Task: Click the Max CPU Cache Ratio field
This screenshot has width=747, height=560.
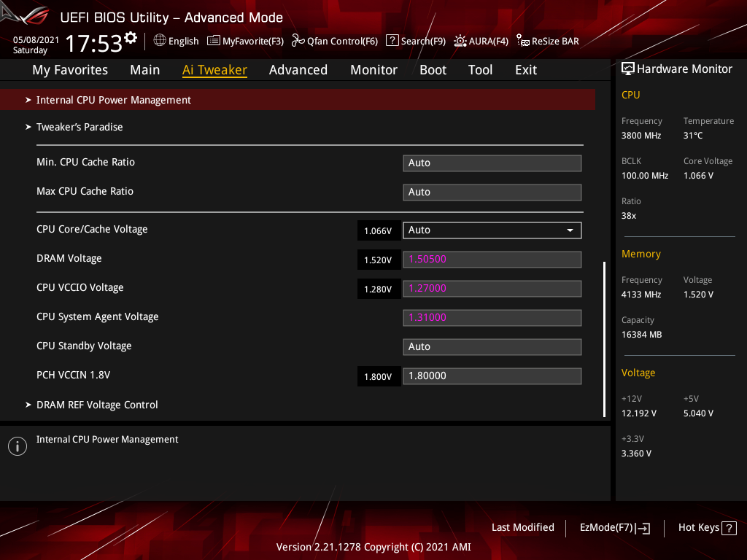Action: (492, 192)
